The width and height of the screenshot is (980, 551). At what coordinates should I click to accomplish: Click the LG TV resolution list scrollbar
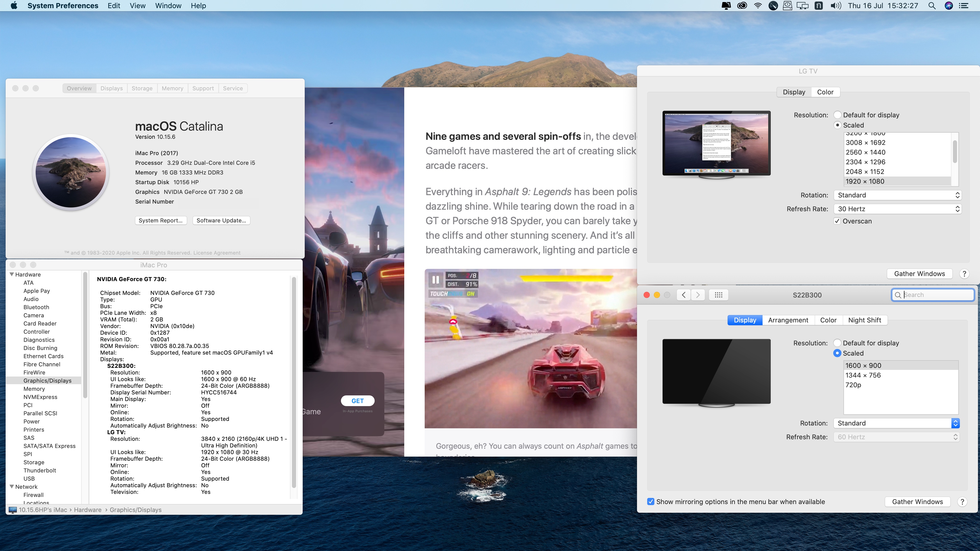[x=954, y=151]
